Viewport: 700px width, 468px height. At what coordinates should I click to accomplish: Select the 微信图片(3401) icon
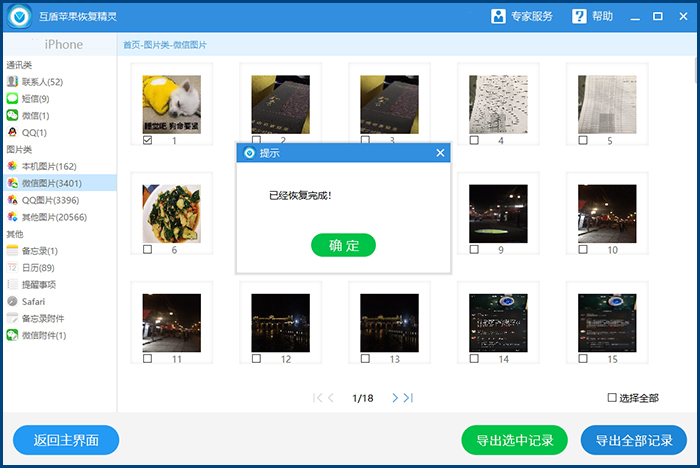pos(12,183)
